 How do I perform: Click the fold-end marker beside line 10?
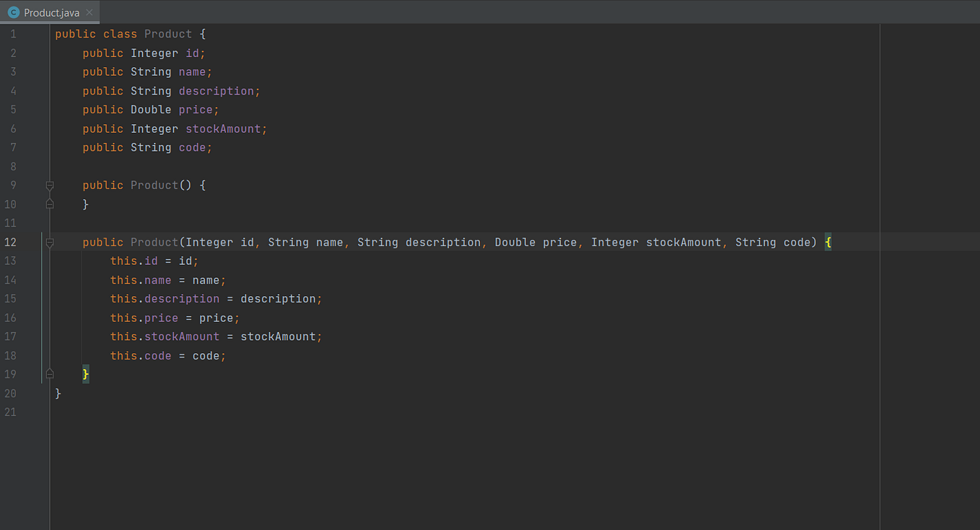click(x=49, y=204)
